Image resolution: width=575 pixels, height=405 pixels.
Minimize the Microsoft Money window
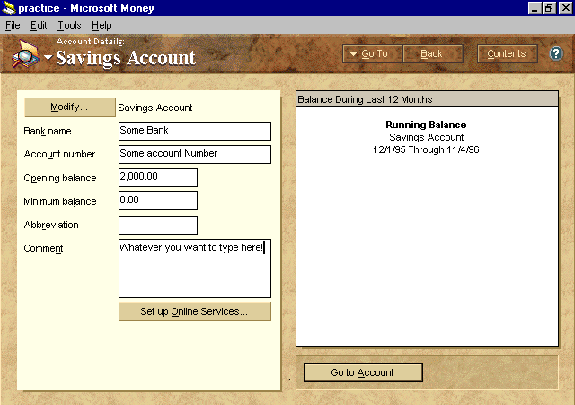534,8
